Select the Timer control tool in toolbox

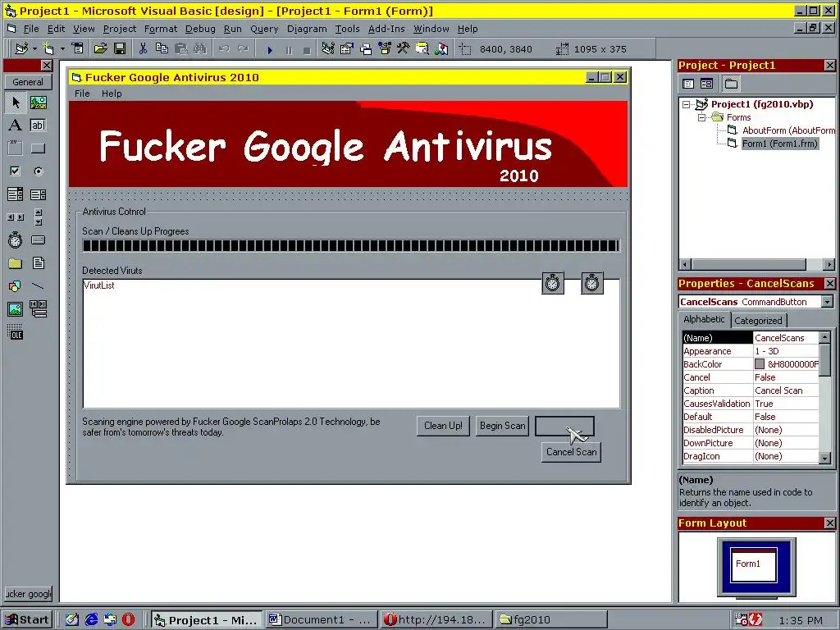[x=15, y=240]
